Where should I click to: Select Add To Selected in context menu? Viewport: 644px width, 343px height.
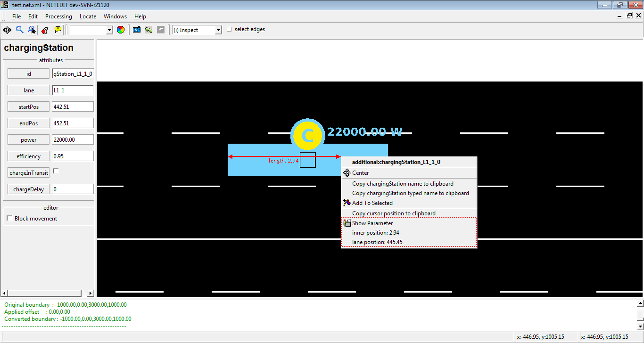click(372, 203)
